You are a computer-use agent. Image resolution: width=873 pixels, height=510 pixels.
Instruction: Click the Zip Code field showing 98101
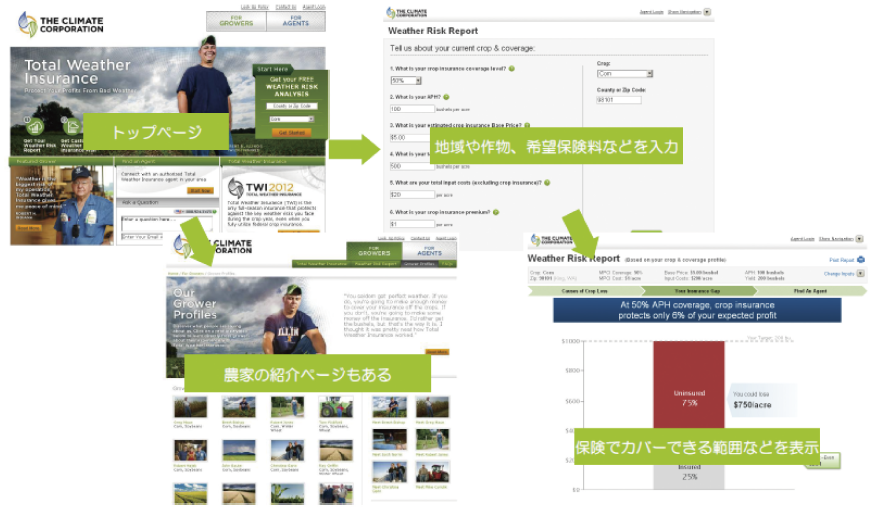[x=619, y=100]
